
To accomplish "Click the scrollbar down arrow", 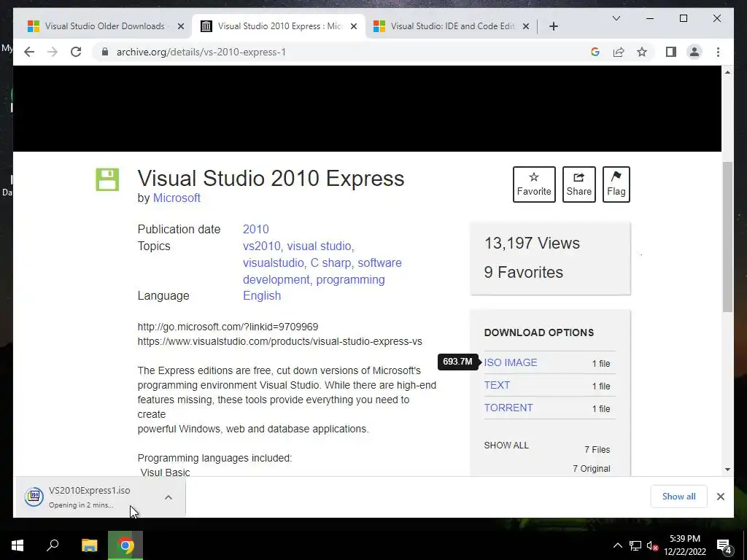I will (727, 470).
